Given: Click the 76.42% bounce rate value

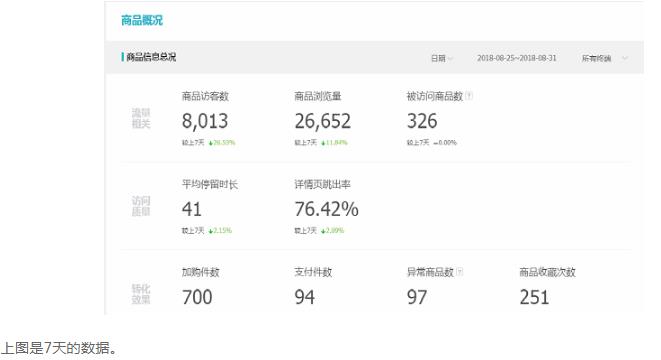Looking at the screenshot, I should (327, 209).
